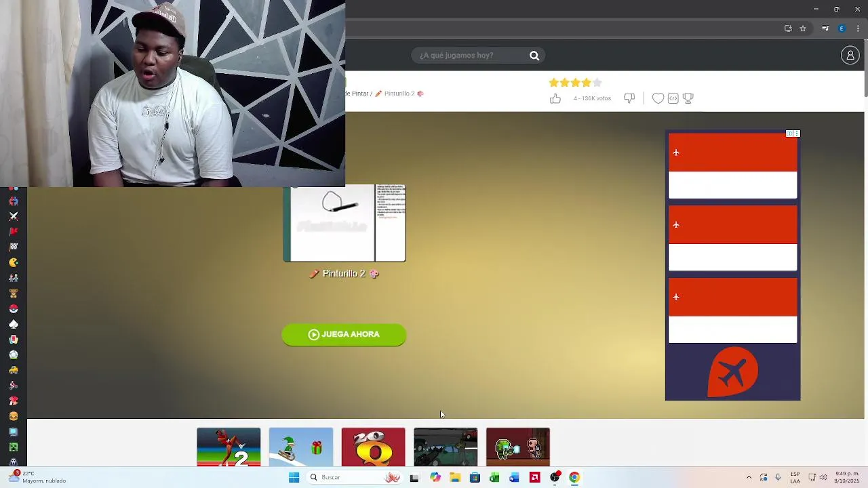Viewport: 868px width, 488px height.
Task: Open the yellow car category icon
Action: (x=14, y=370)
